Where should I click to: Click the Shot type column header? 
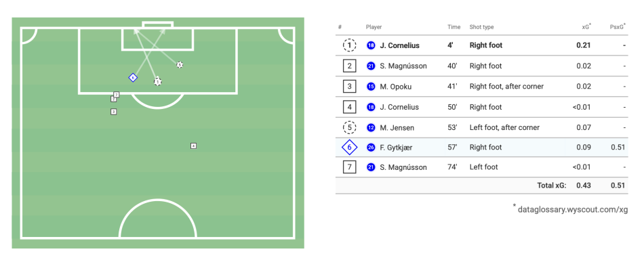pyautogui.click(x=482, y=27)
